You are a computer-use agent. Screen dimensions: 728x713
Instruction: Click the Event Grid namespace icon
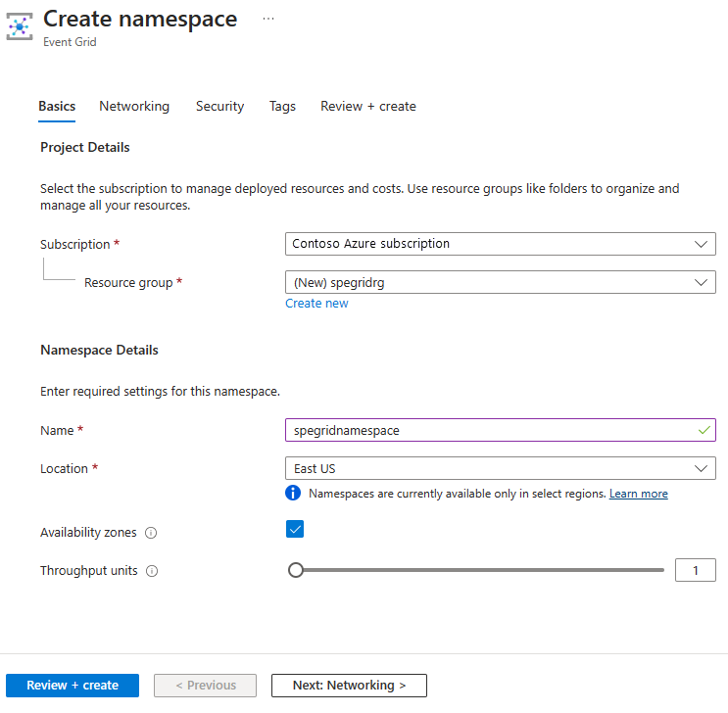click(x=20, y=26)
